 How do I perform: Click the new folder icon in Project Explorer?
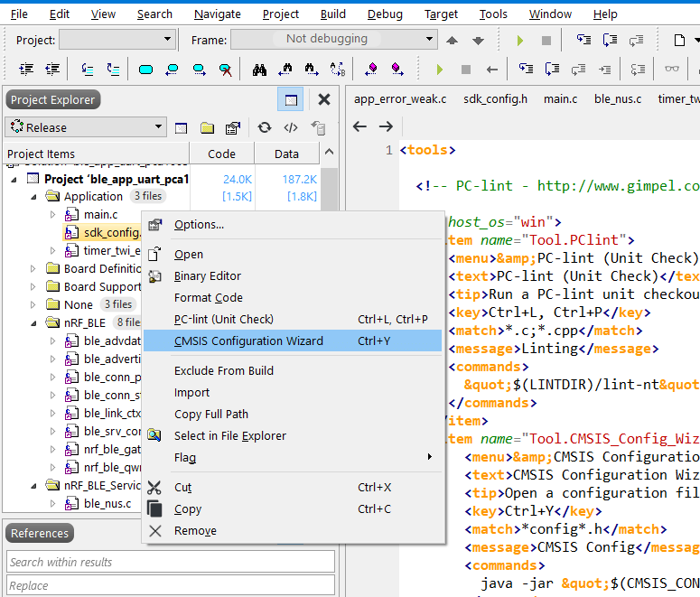[207, 128]
